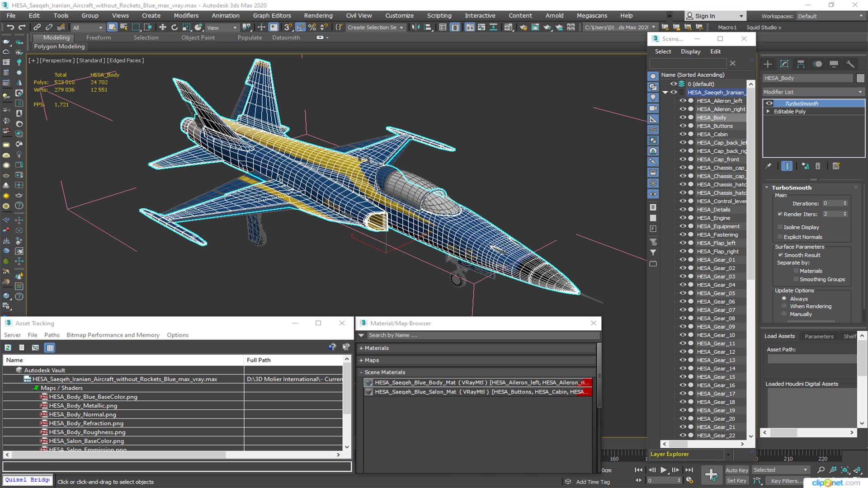Expand the Materials group in Material Browser
Screen dimensions: 868x488
pos(361,348)
